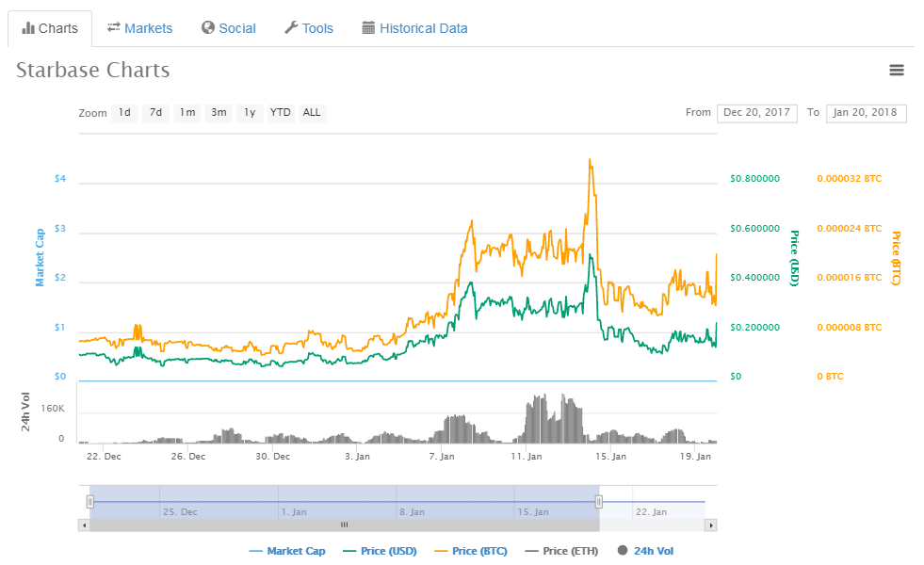Switch to the Markets tab

pyautogui.click(x=139, y=28)
